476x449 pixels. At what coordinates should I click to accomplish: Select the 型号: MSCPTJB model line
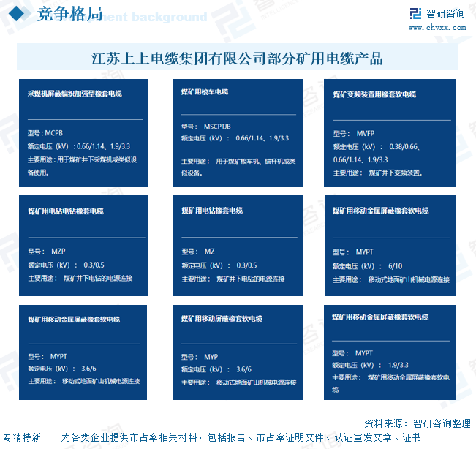(206, 127)
